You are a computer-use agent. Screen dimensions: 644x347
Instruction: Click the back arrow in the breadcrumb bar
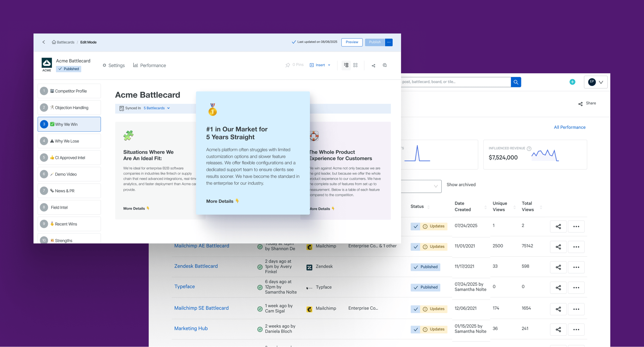click(44, 42)
